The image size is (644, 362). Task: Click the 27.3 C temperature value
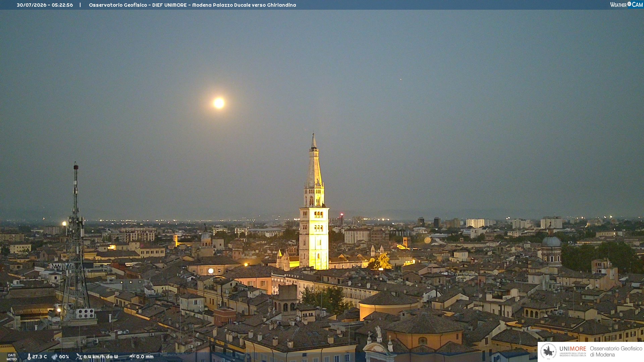click(40, 357)
